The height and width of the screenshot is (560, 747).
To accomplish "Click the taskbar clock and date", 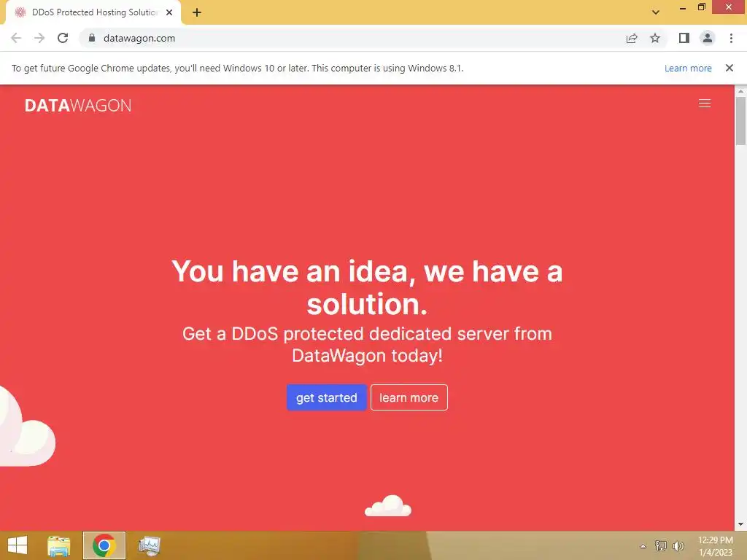I will 715,546.
